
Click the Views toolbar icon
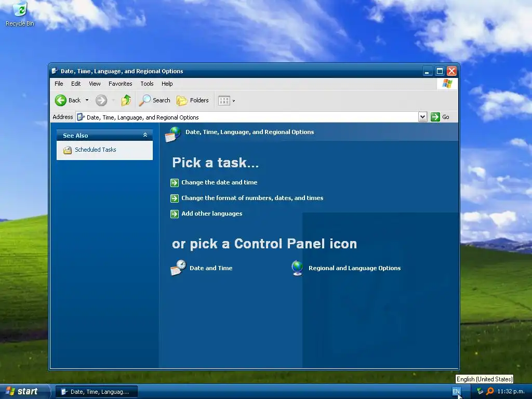pyautogui.click(x=224, y=101)
